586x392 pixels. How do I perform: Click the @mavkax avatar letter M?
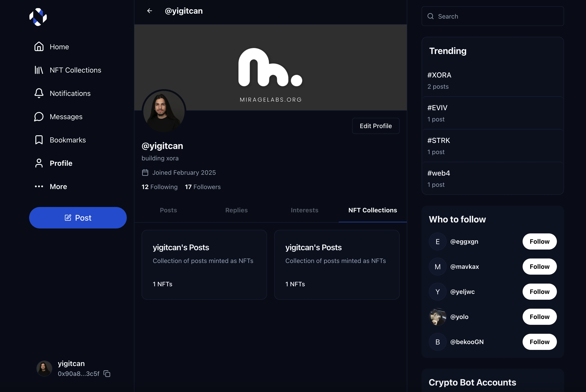tap(437, 267)
